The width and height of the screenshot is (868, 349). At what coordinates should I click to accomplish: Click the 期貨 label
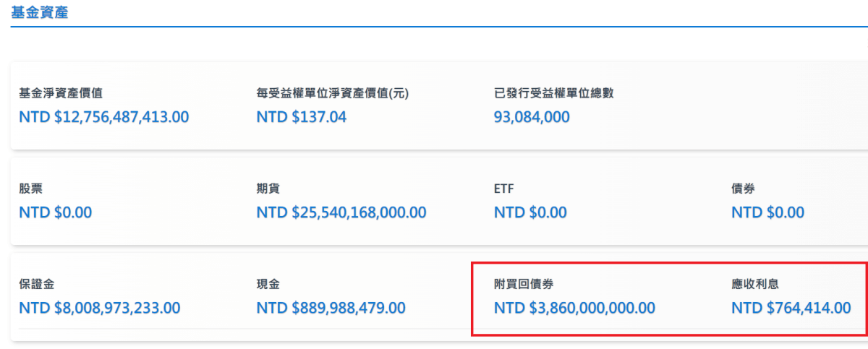(268, 189)
